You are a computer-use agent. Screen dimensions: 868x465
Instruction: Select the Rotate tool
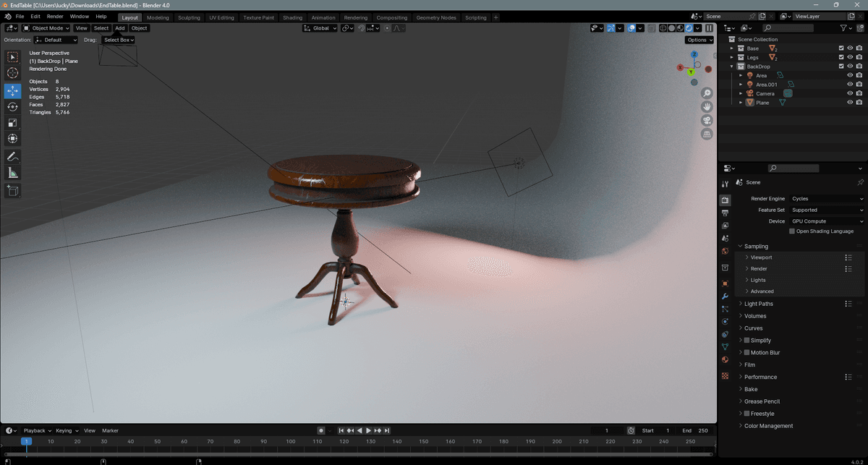click(x=12, y=106)
